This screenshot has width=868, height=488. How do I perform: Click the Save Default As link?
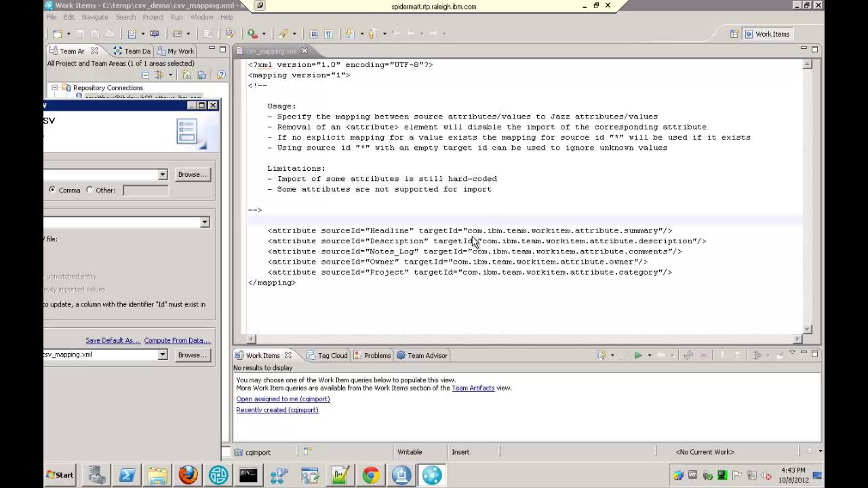[113, 340]
